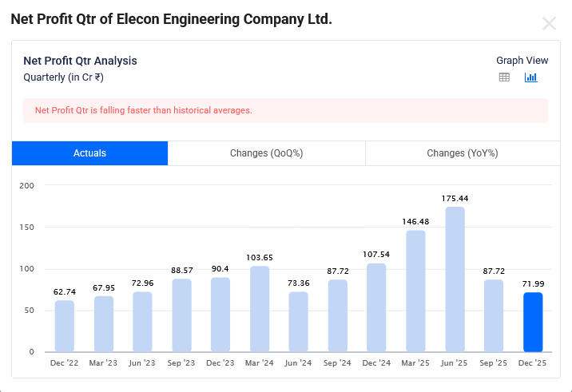
Task: Select the Mar '24 bar (103.65)
Action: 260,309
